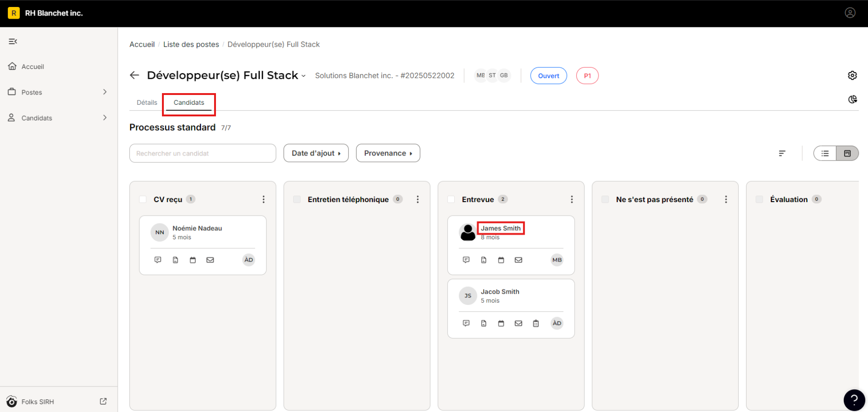The height and width of the screenshot is (412, 868).
Task: Switch to list view
Action: click(x=825, y=153)
